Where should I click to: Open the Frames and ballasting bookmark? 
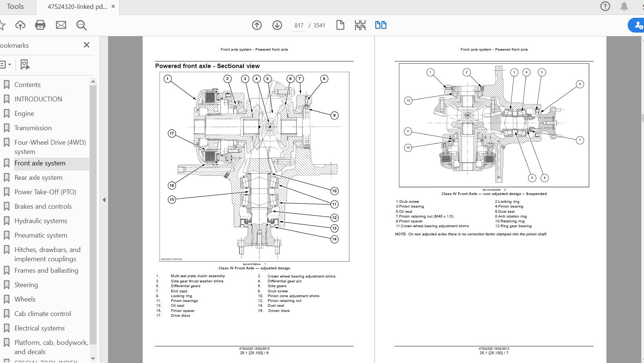point(46,270)
